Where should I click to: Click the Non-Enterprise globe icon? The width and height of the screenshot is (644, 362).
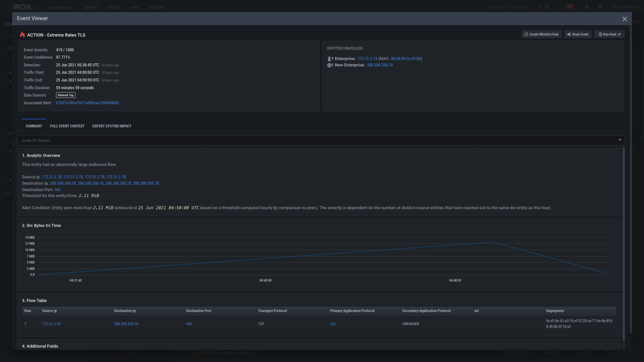tap(329, 65)
